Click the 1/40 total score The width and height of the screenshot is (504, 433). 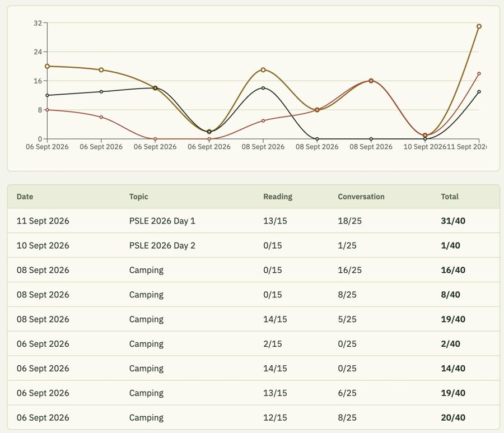click(450, 245)
